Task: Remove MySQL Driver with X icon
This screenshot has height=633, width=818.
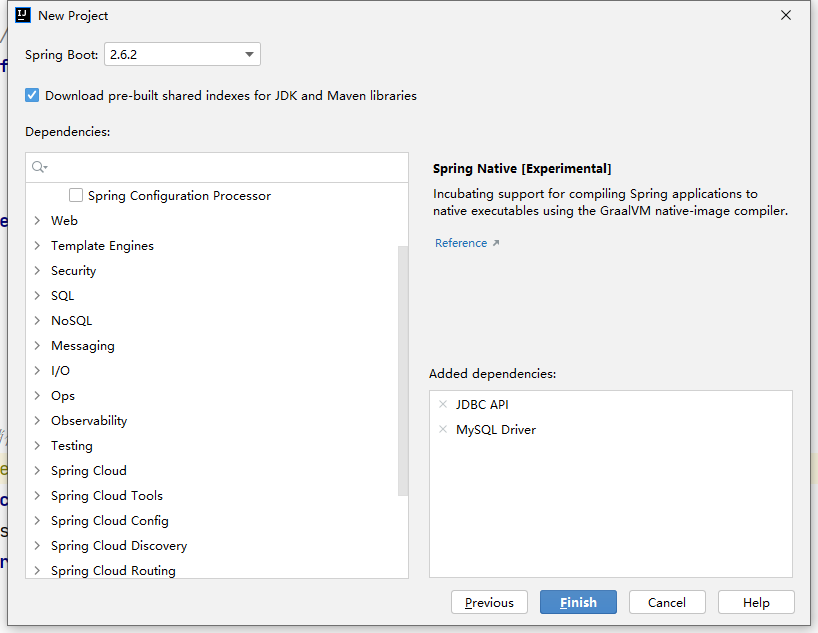Action: [x=443, y=430]
